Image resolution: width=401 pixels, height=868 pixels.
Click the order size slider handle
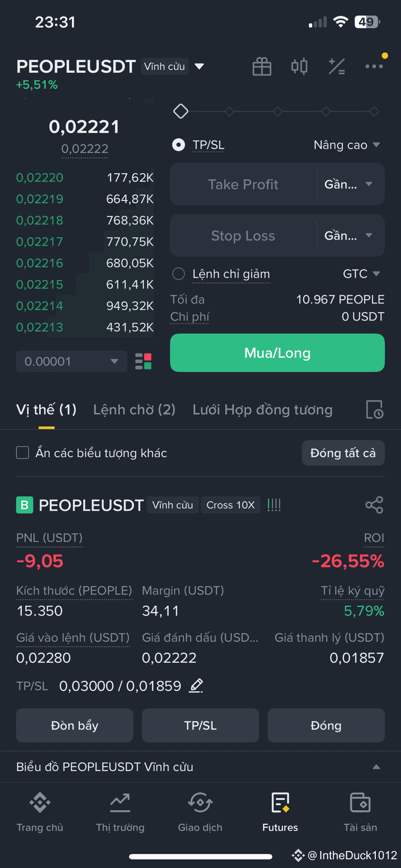click(181, 111)
